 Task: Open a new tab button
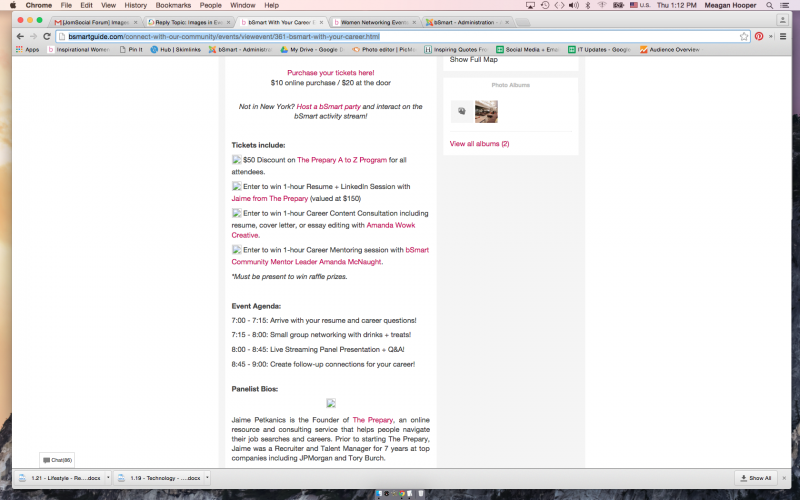coord(522,22)
